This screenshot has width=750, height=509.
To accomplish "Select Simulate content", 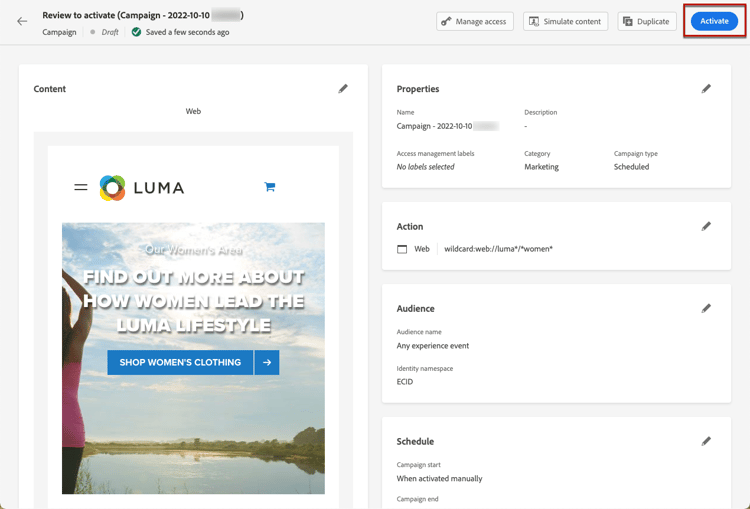I will (565, 22).
